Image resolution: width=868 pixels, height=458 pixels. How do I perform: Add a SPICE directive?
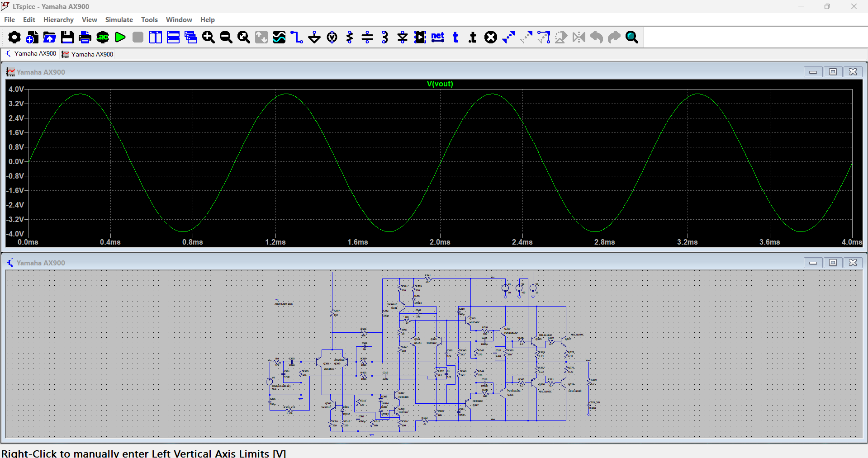tap(473, 37)
